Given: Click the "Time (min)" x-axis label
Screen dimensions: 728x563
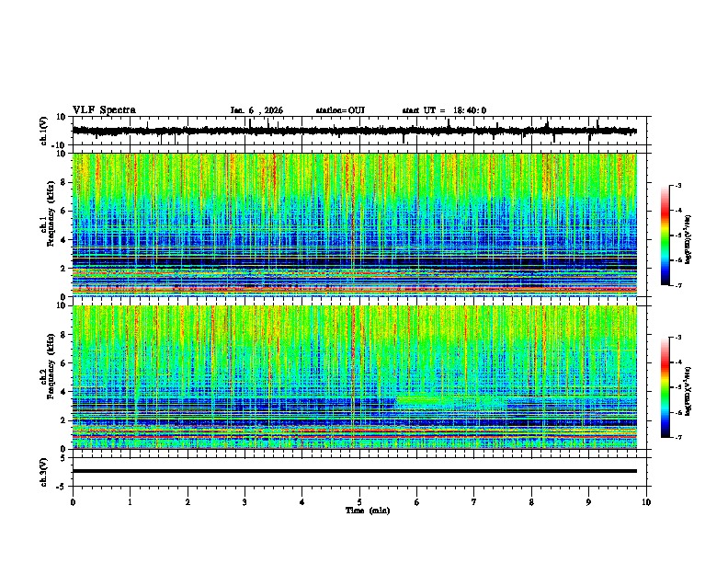Looking at the screenshot, I should pyautogui.click(x=368, y=511).
